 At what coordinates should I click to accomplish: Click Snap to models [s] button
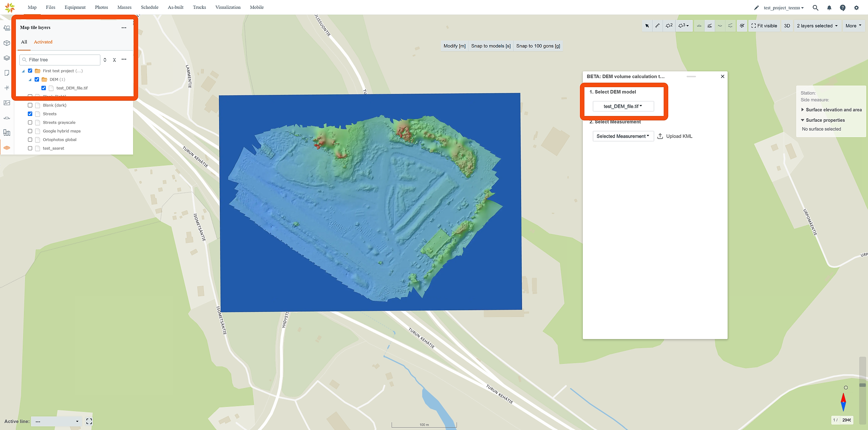coord(491,46)
